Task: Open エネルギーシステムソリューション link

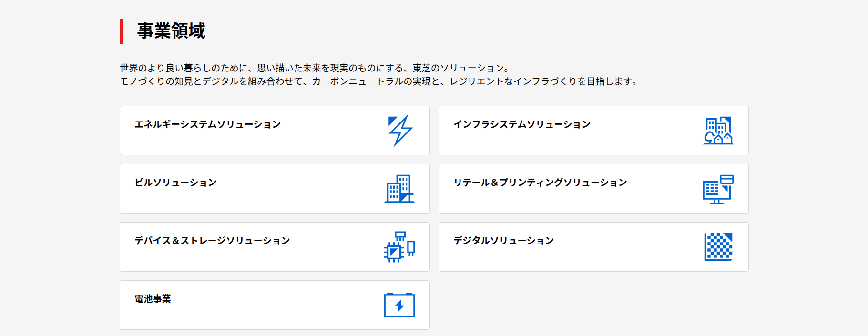Action: pos(207,124)
